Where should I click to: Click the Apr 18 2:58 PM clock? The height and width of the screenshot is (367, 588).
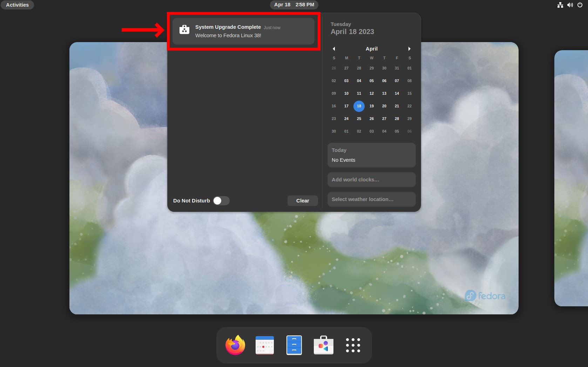[x=294, y=5]
